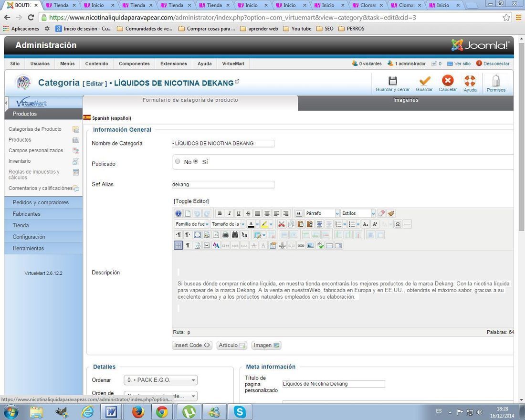Open the Componentes menu
This screenshot has width=525, height=420.
[134, 63]
